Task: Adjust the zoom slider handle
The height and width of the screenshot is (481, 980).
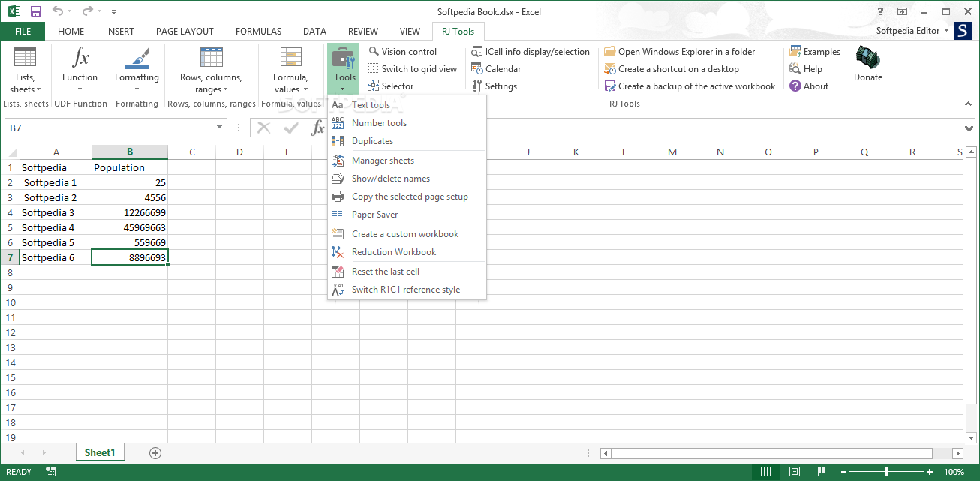Action: pyautogui.click(x=886, y=472)
